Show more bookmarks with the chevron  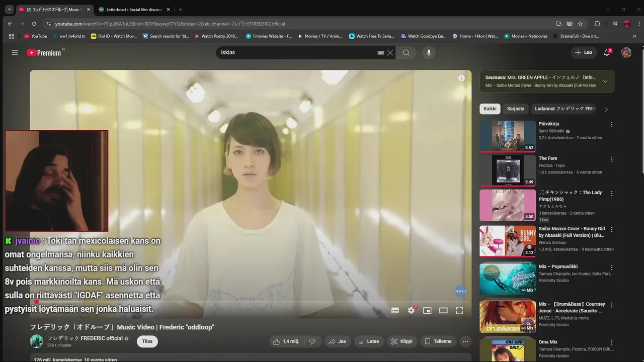tap(634, 36)
